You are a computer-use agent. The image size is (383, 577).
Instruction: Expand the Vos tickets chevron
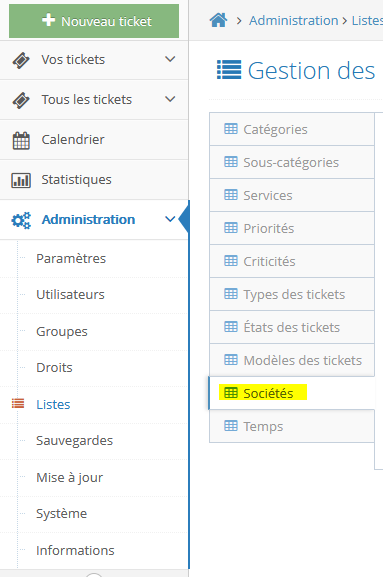click(170, 59)
